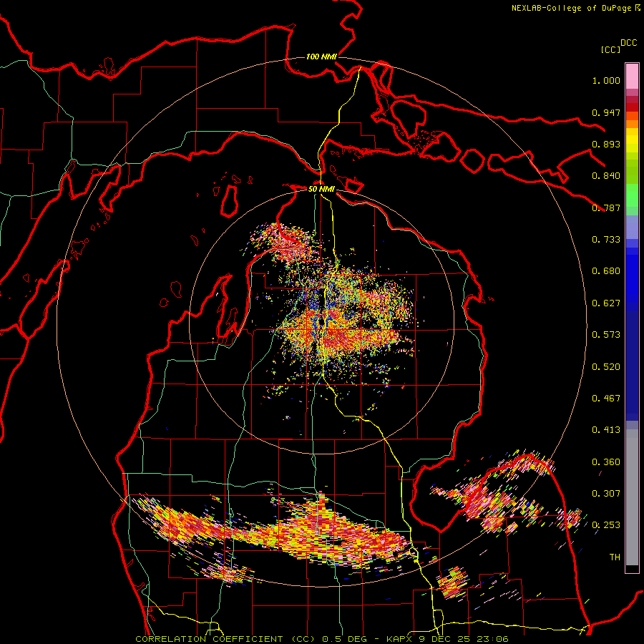Click the radar site center near KAPX
This screenshot has width=644, height=644.
tap(321, 322)
